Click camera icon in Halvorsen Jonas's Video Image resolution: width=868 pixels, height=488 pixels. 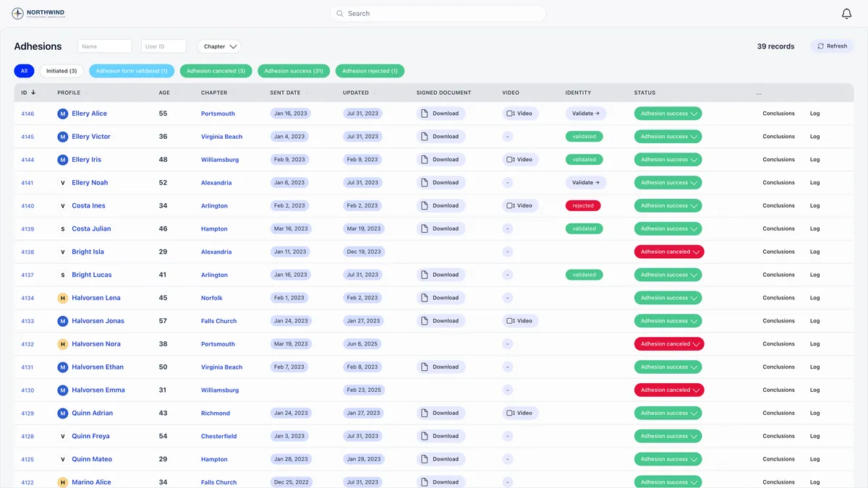[x=510, y=321]
